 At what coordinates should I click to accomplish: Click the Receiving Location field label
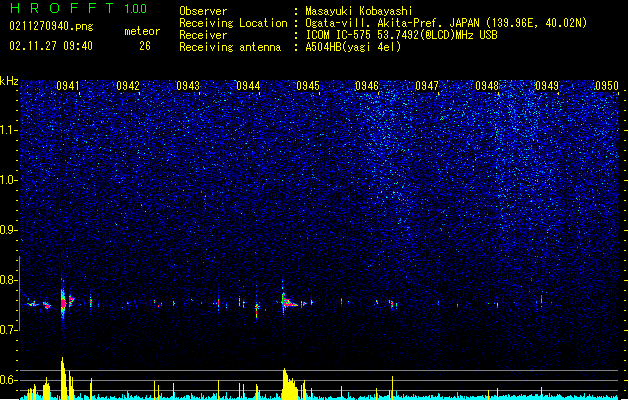233,23
